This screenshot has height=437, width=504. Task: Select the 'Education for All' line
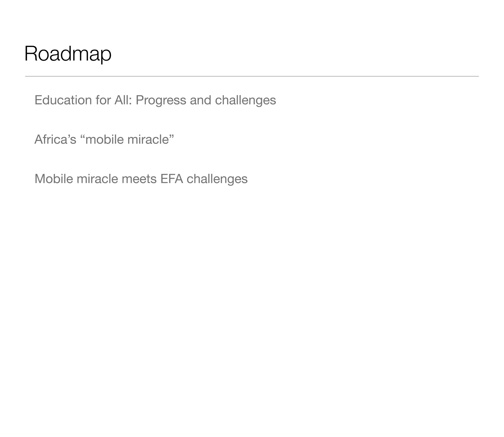point(155,100)
